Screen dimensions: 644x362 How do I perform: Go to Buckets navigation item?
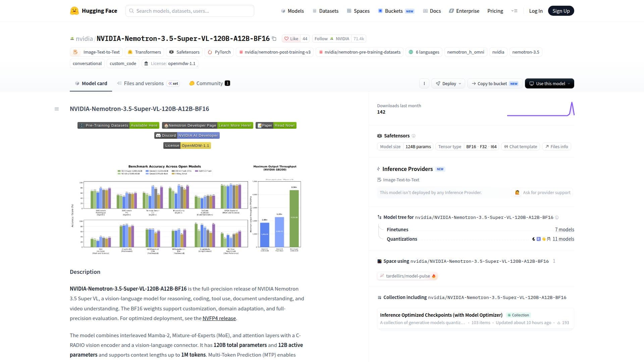[396, 11]
